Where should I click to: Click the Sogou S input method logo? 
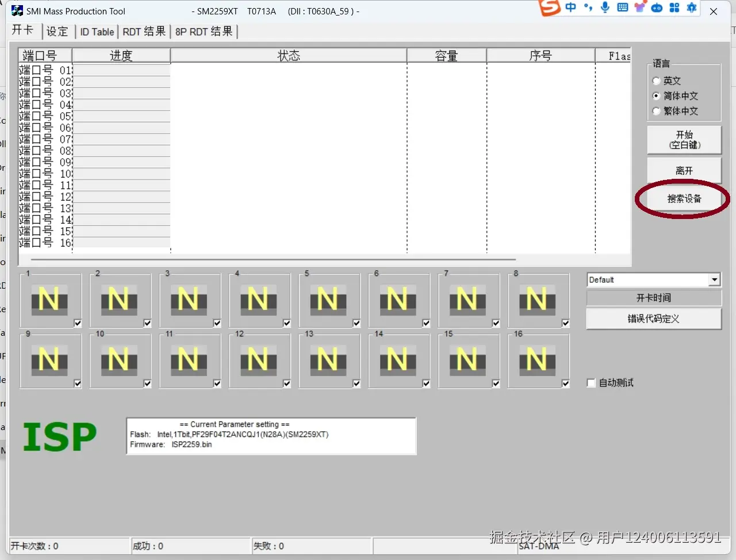point(550,7)
